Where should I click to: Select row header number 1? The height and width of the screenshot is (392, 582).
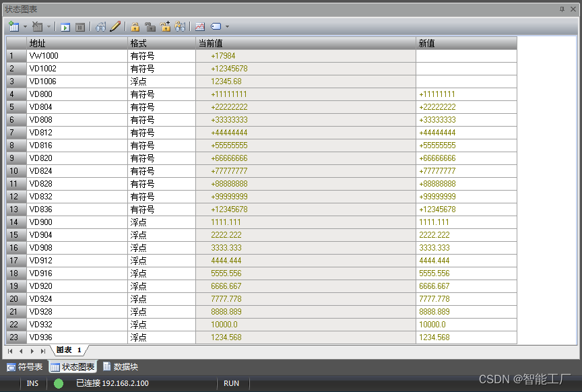coord(16,56)
